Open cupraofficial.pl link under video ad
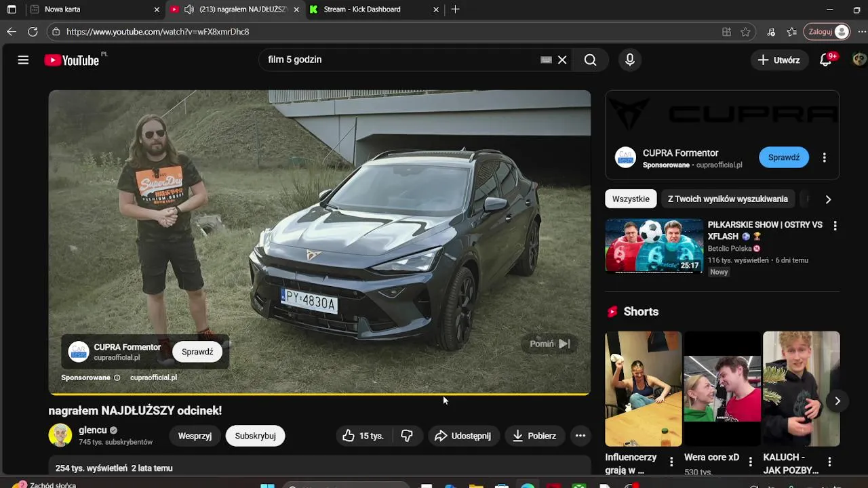Image resolution: width=868 pixels, height=488 pixels. pyautogui.click(x=153, y=378)
